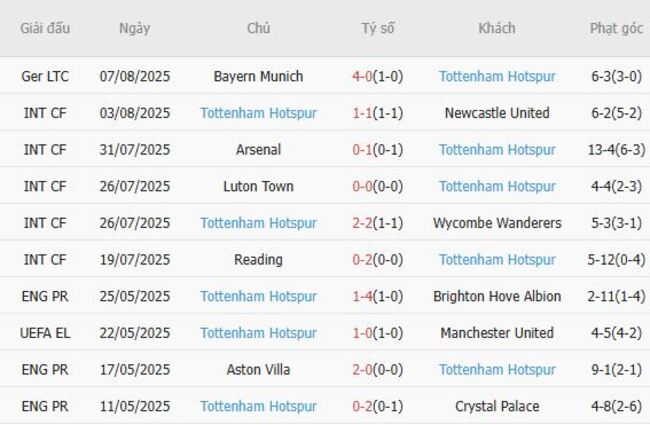Click the "Giải đấu" column header
650x425 pixels.
45,28
